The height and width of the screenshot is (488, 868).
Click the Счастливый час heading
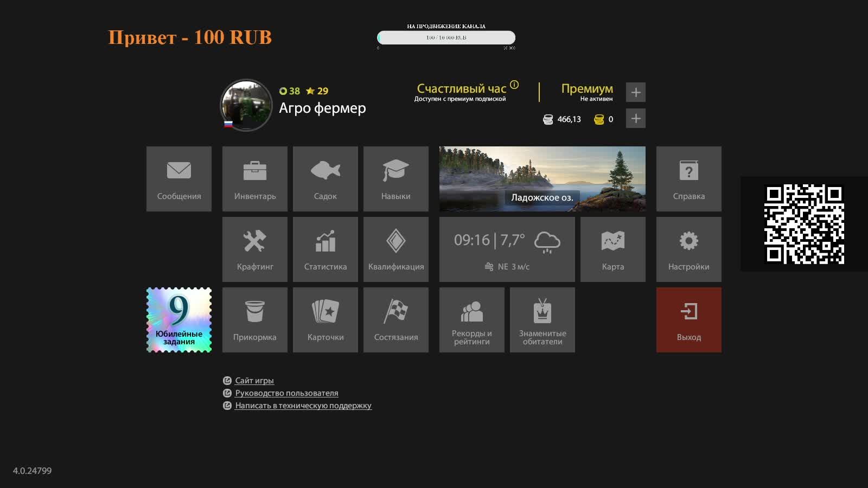[461, 88]
